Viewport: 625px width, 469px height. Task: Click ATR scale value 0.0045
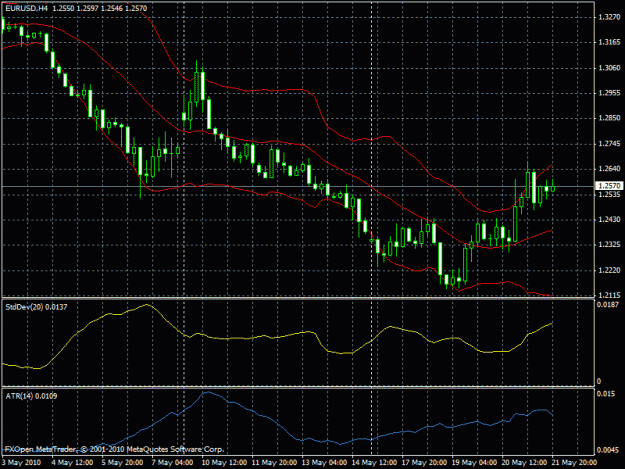coord(608,450)
